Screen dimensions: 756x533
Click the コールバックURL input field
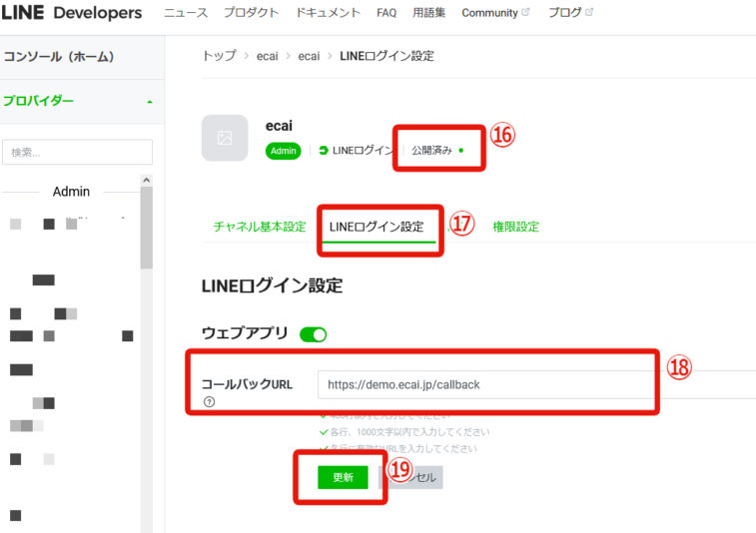click(536, 384)
